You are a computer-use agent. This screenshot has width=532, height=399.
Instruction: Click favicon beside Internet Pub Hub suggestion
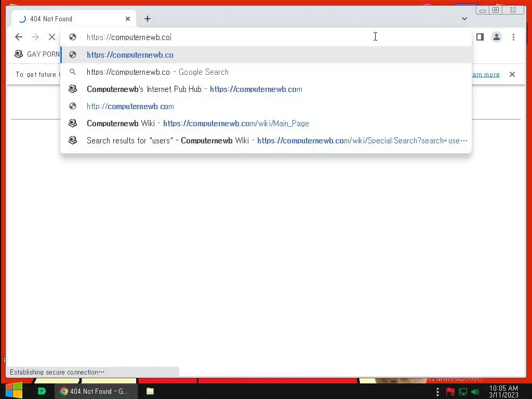(x=73, y=88)
